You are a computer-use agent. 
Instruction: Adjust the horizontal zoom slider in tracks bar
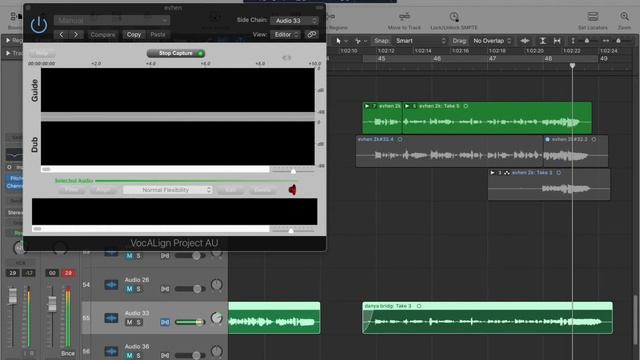(618, 41)
